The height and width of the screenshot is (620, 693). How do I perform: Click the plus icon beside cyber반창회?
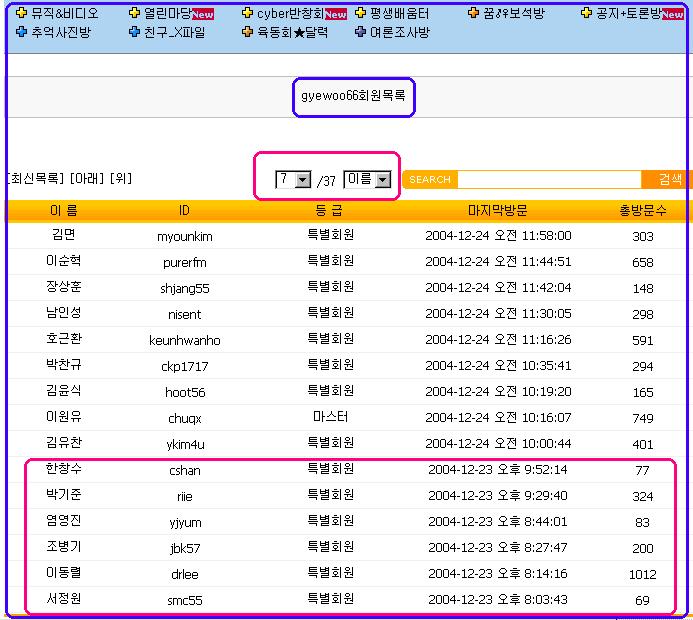tap(248, 14)
